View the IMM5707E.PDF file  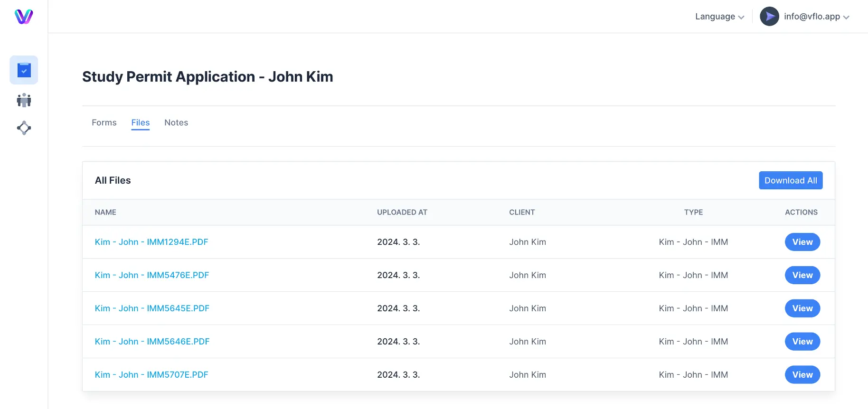[802, 375]
